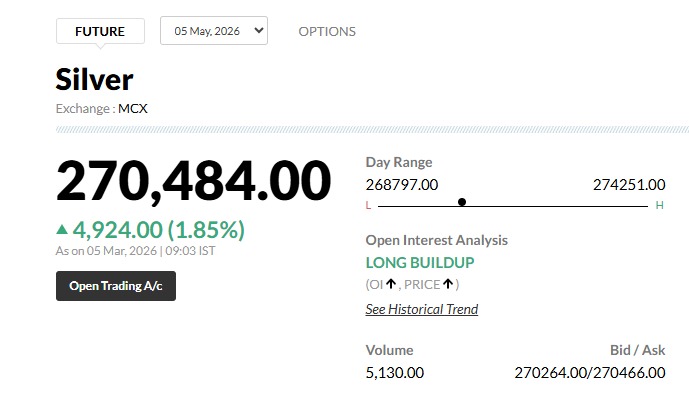Click the day range slider dot
Screen dimensions: 689x405
(462, 202)
